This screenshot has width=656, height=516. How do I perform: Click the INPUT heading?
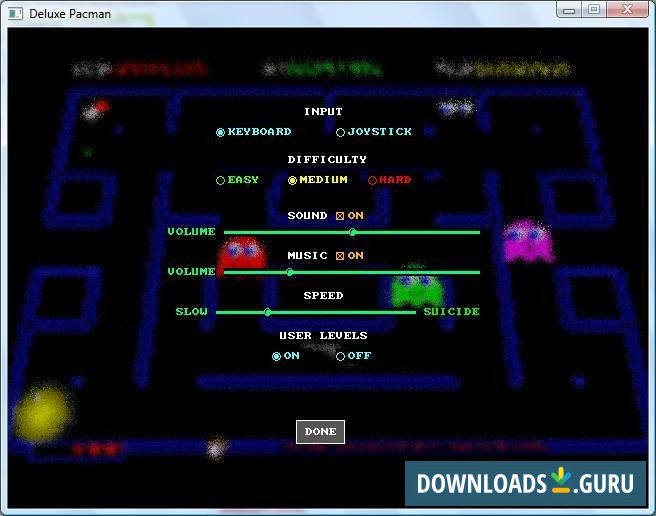click(x=323, y=112)
